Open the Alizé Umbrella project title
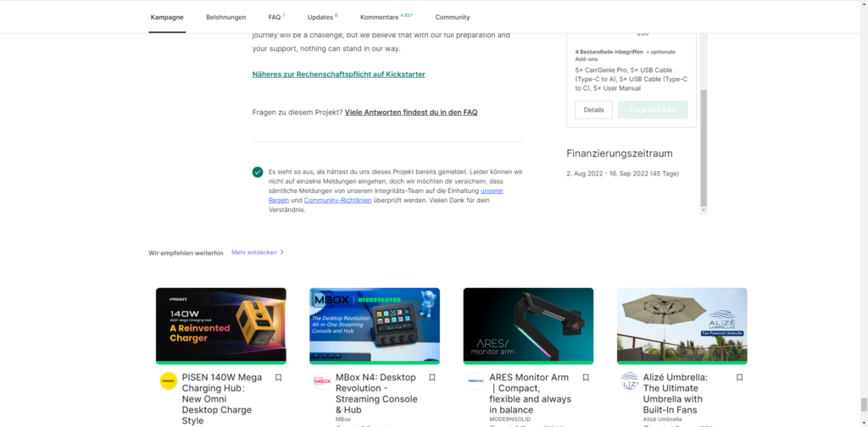The width and height of the screenshot is (868, 427). point(676,393)
